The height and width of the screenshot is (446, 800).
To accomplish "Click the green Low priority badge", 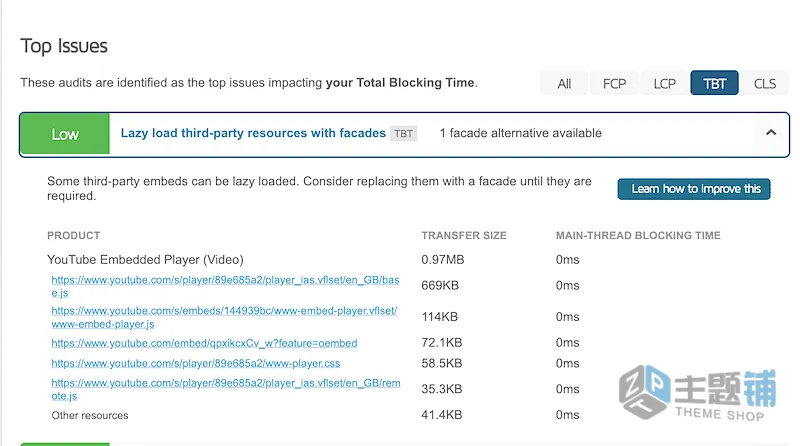I will click(x=65, y=134).
